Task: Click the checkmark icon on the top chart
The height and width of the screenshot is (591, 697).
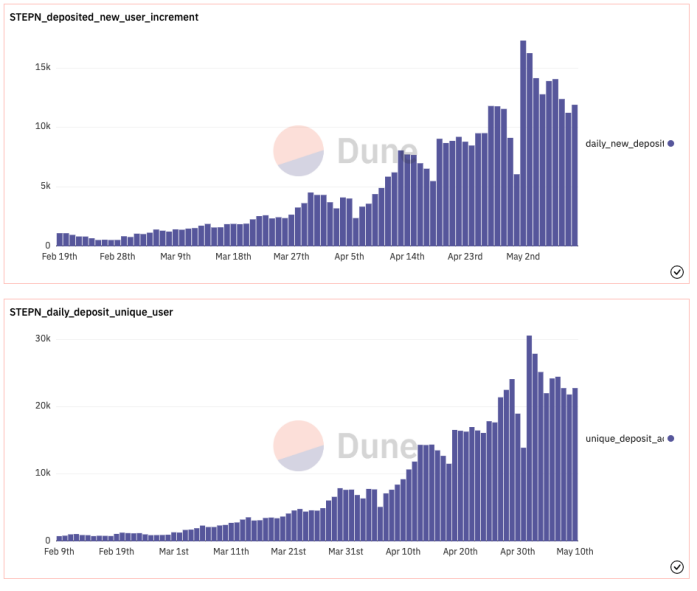Action: (677, 272)
